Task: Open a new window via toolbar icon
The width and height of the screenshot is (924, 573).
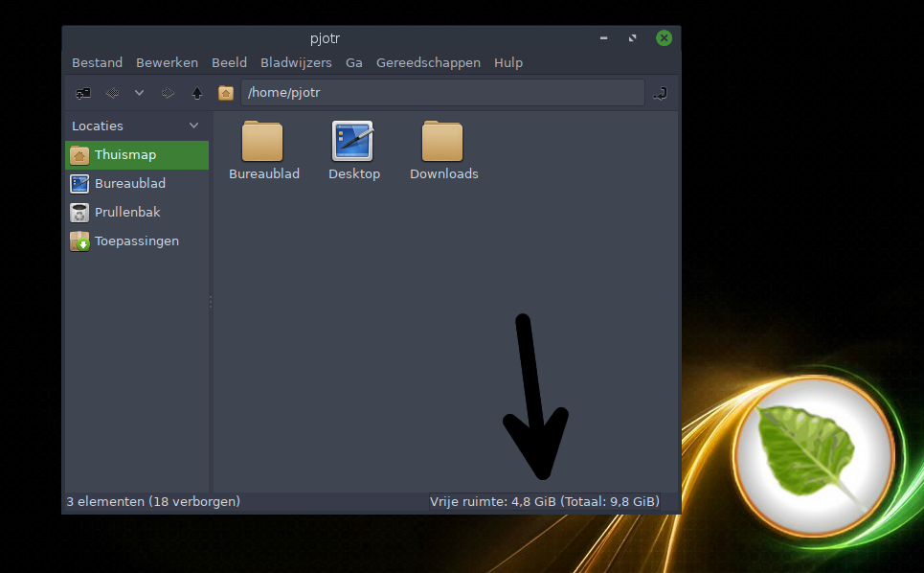Action: pos(83,93)
